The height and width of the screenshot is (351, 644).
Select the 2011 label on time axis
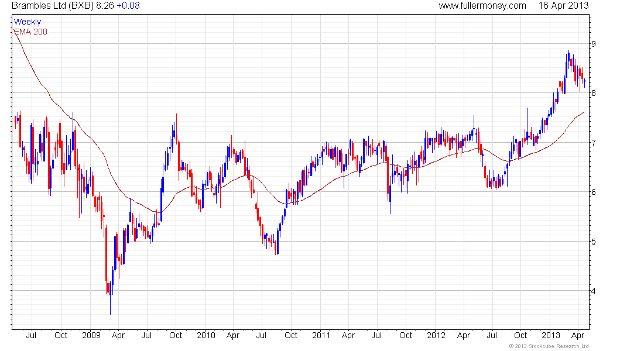point(321,336)
